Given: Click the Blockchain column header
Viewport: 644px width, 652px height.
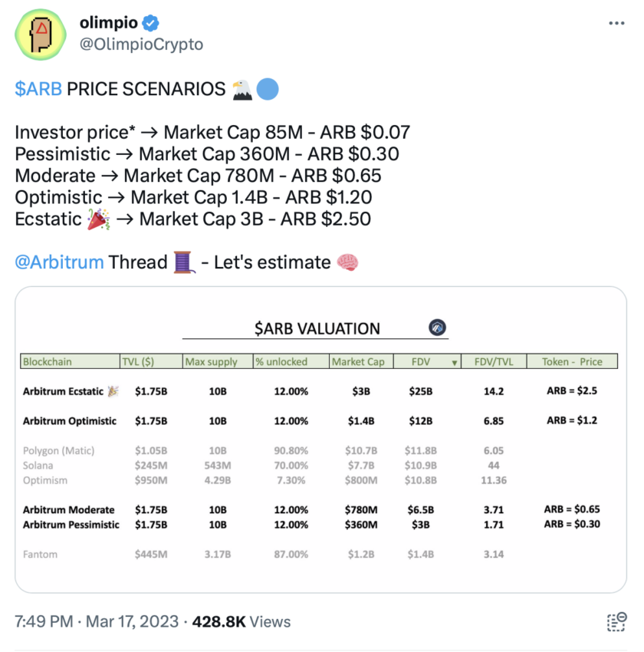Looking at the screenshot, I should click(70, 361).
